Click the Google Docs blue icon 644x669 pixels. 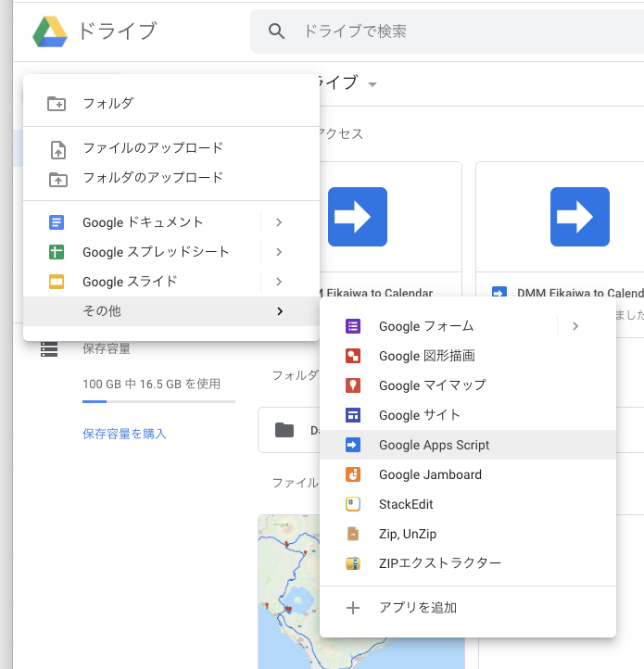pyautogui.click(x=57, y=222)
